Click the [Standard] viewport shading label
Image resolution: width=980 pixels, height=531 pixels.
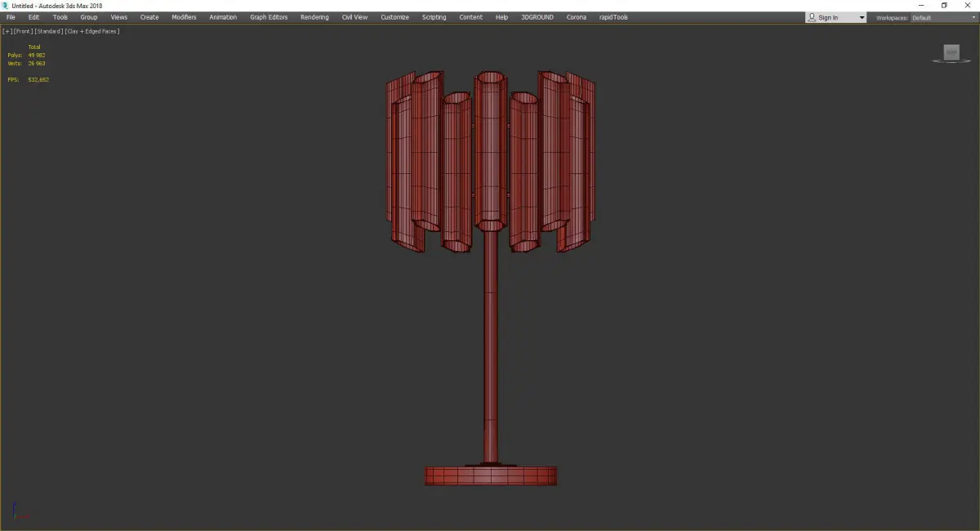[x=48, y=31]
